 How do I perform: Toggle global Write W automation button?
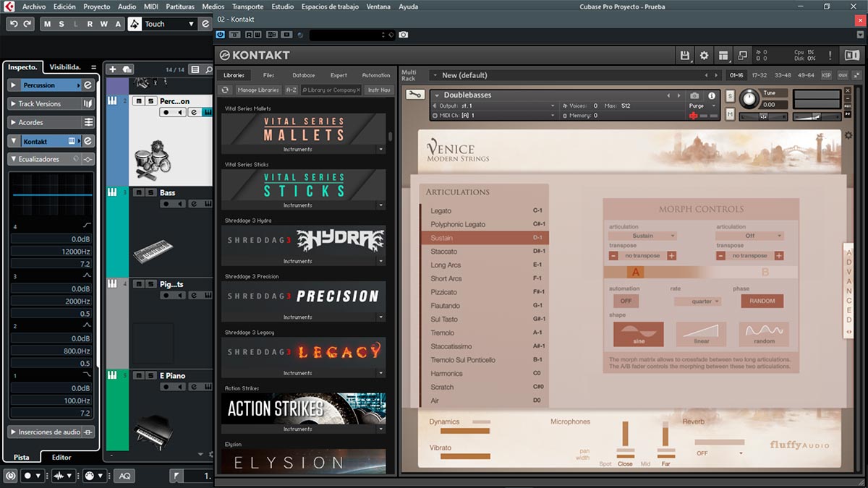click(103, 24)
